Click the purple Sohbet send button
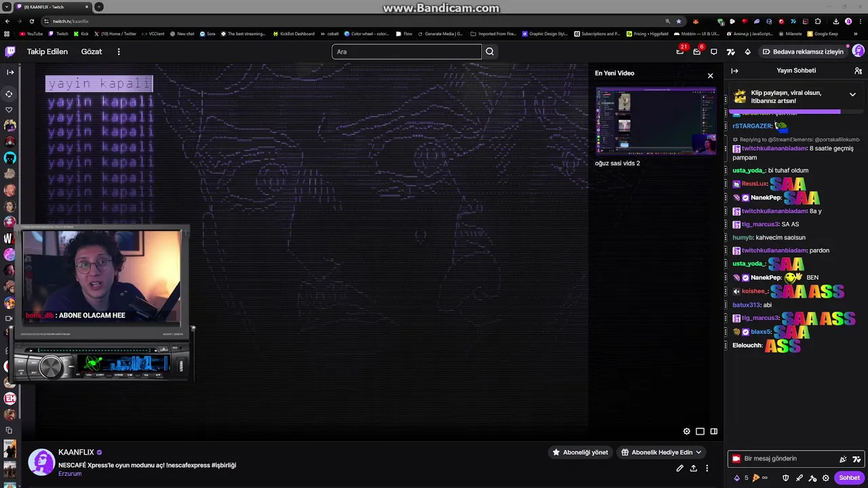This screenshot has width=868, height=488. [849, 478]
